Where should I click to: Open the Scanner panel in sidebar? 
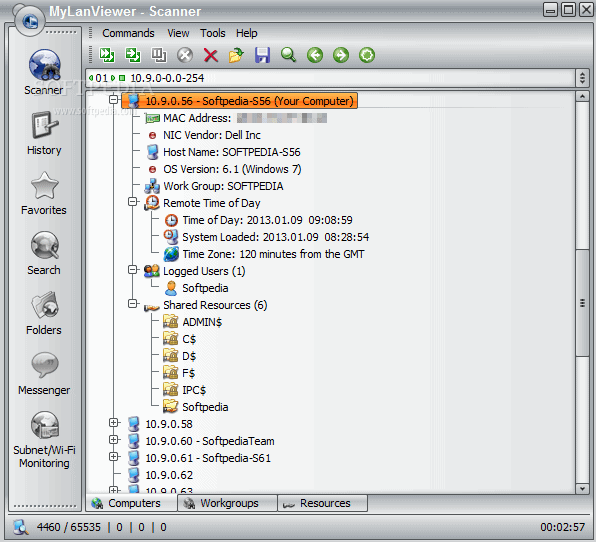(44, 72)
